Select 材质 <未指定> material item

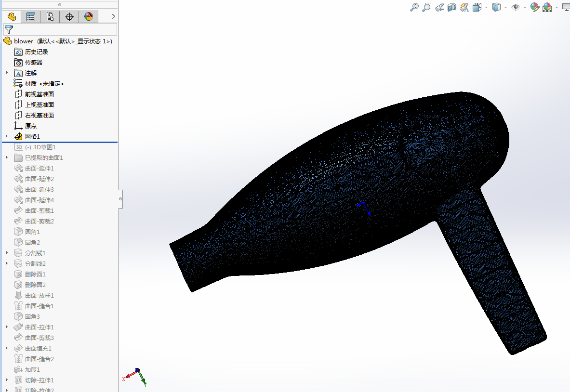point(39,84)
